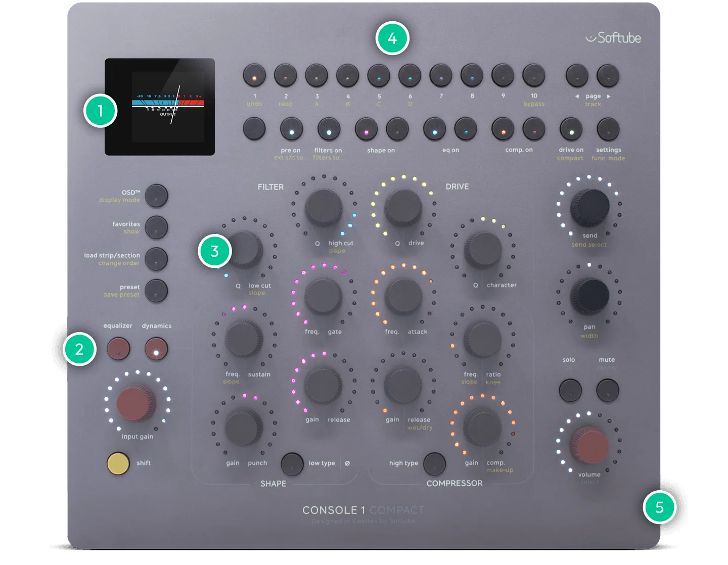Toggle the magenta-lit shape on button

366,129
